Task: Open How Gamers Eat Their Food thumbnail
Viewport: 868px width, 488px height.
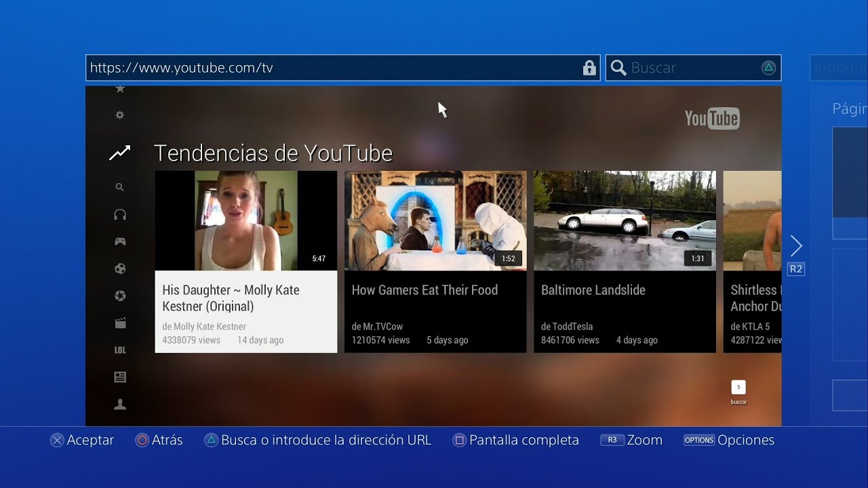Action: click(x=435, y=221)
